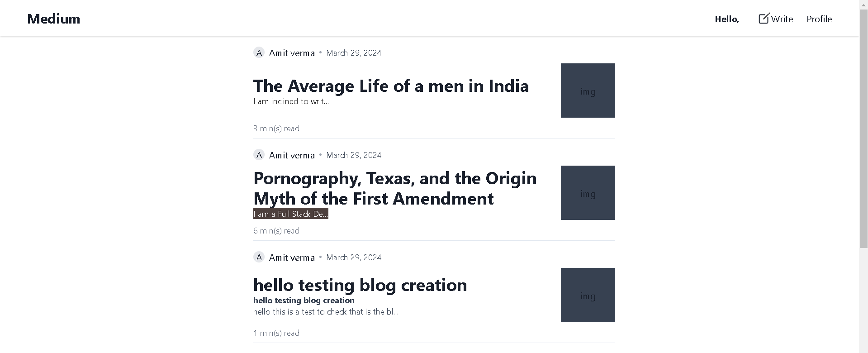Open the first Amit verma avatar icon
Screen dimensions: 868x353
[x=259, y=52]
